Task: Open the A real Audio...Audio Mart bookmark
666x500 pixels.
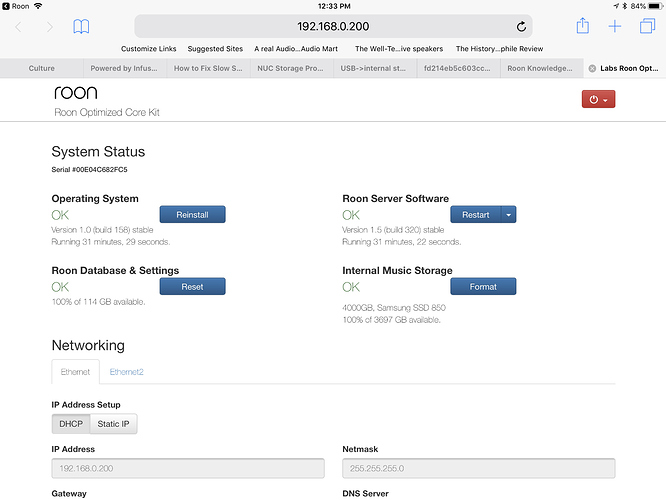Action: [x=296, y=49]
